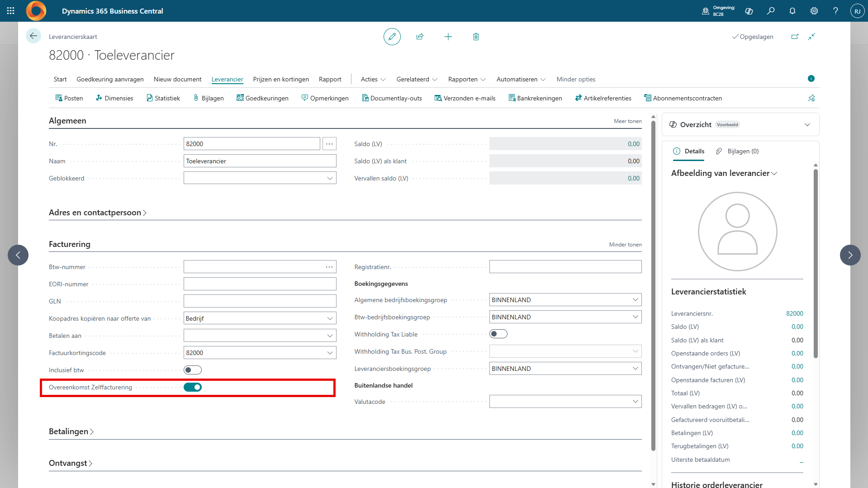Expand the Betalingen section
The image size is (868, 488).
(x=71, y=431)
